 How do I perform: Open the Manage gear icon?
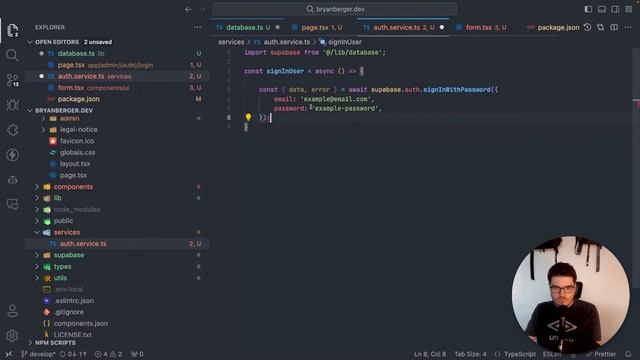12,336
